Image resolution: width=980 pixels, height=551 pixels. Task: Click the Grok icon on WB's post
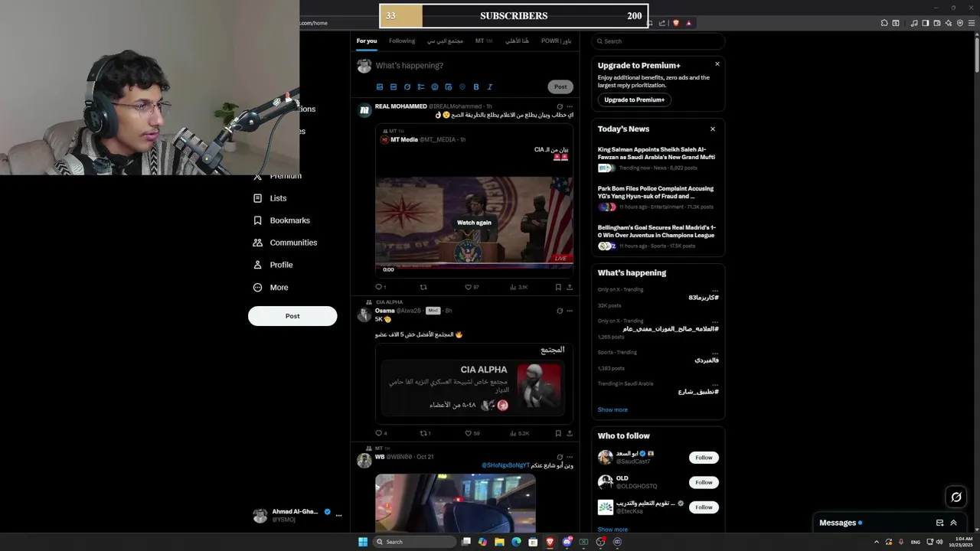pyautogui.click(x=560, y=457)
